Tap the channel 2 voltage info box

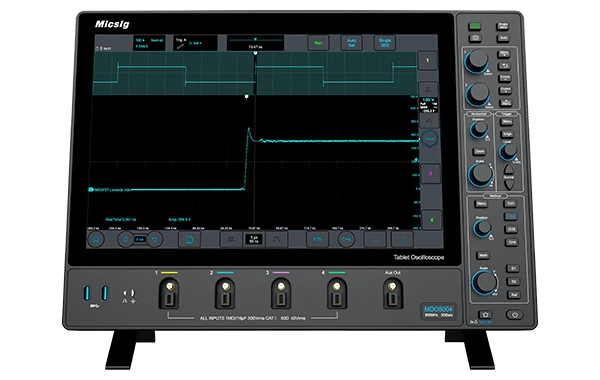coord(429,105)
